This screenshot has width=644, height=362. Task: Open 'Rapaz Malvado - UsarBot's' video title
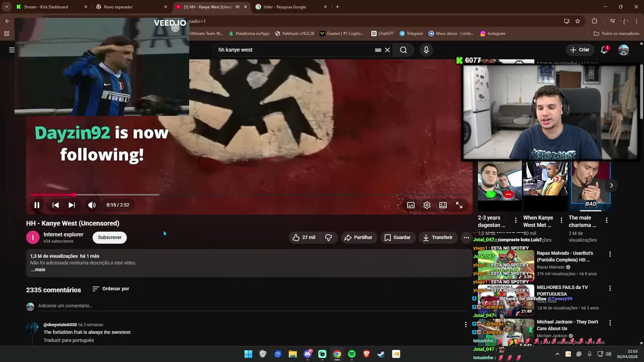(565, 256)
